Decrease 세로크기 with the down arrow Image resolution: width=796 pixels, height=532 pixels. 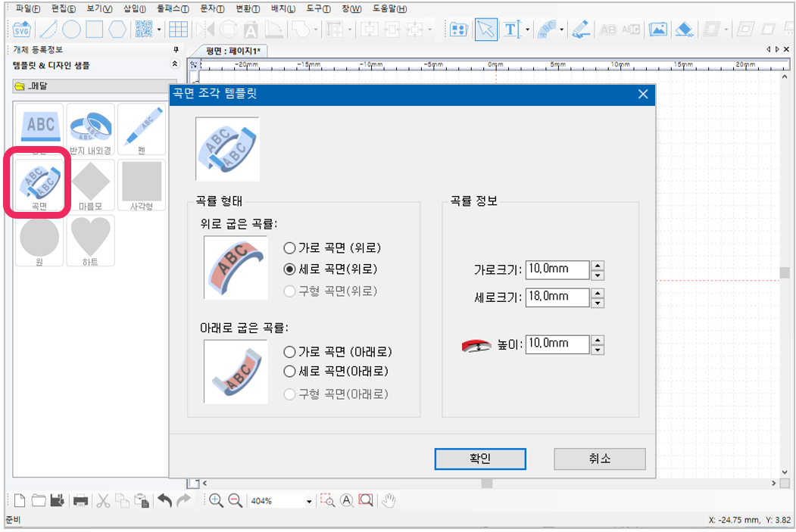(598, 303)
